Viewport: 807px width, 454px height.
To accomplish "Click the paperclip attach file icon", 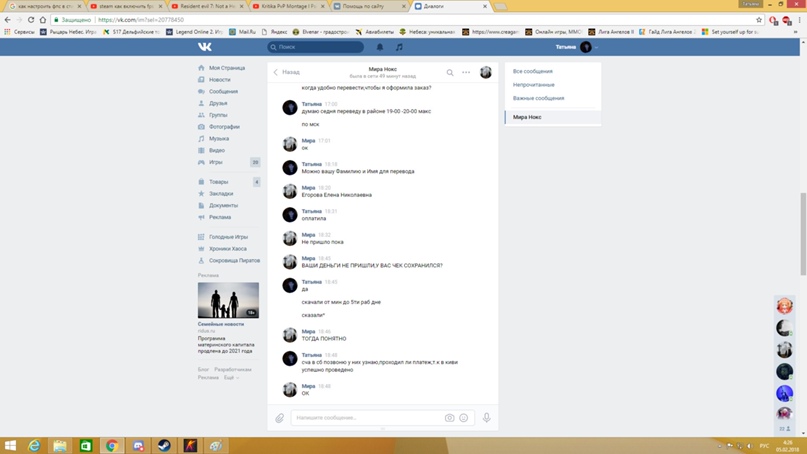I will click(280, 418).
